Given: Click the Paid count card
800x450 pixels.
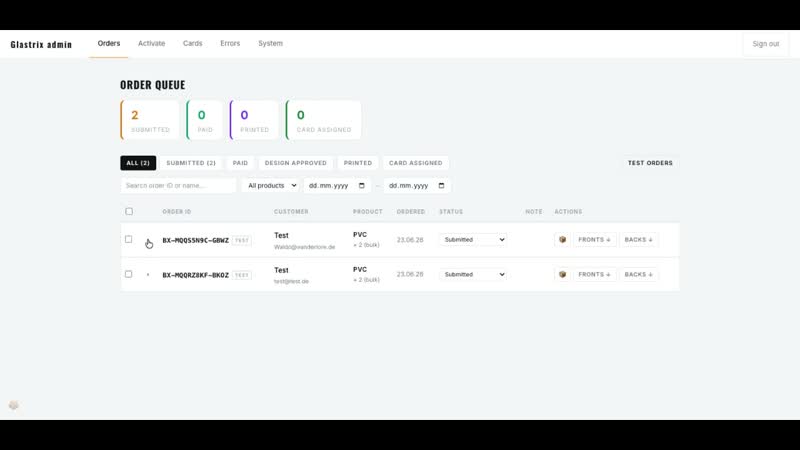Looking at the screenshot, I should tap(204, 120).
